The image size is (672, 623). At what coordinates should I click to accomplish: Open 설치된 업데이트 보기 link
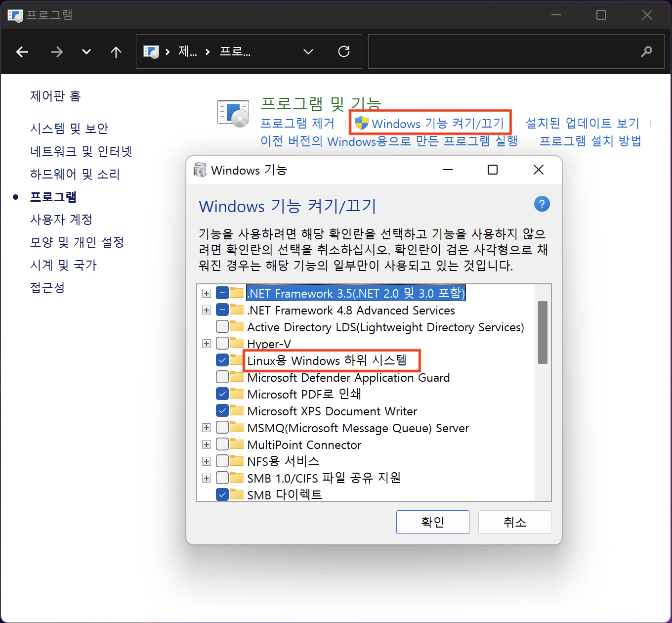pos(582,123)
